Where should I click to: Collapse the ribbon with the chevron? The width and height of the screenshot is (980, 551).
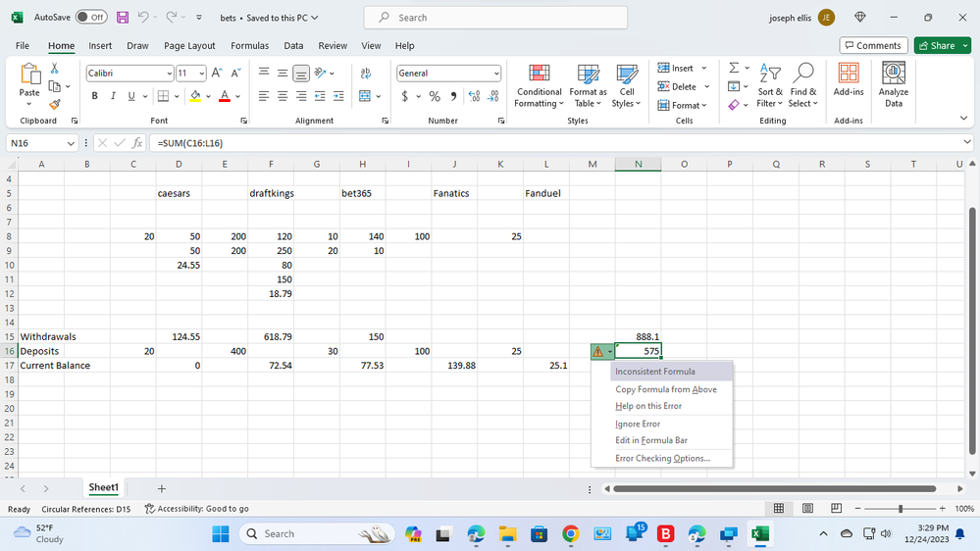pos(963,118)
